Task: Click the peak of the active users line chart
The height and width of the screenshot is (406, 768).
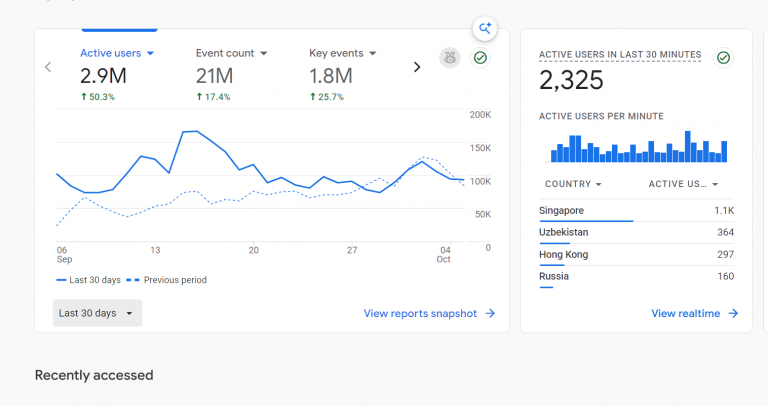Action: pos(196,131)
